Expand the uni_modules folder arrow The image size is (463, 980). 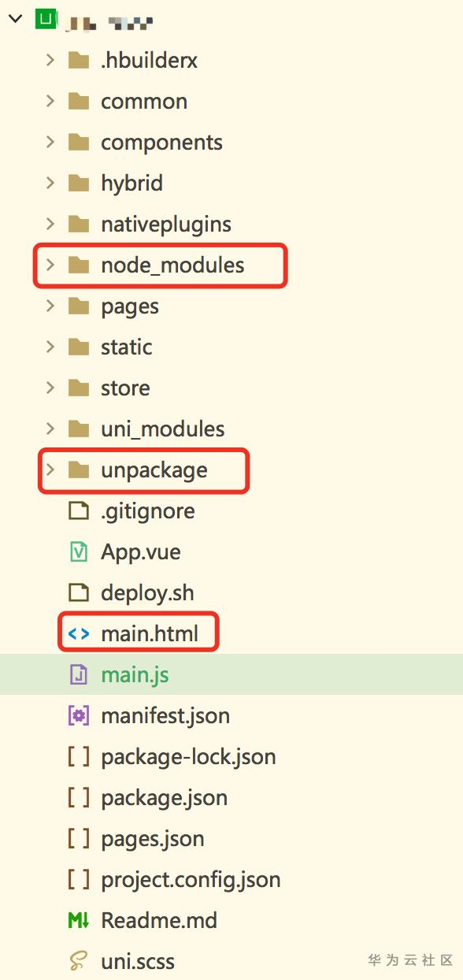(50, 429)
